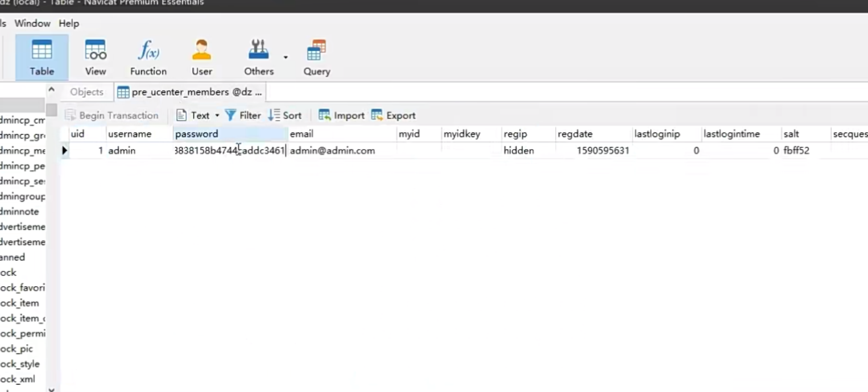Image resolution: width=868 pixels, height=392 pixels.
Task: Switch to the Objects tab
Action: [87, 92]
